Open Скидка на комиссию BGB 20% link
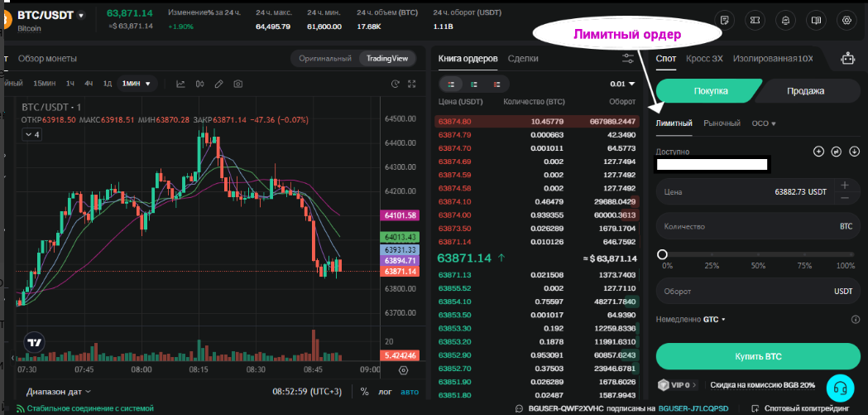Screen dimensions: 868x415 point(762,384)
